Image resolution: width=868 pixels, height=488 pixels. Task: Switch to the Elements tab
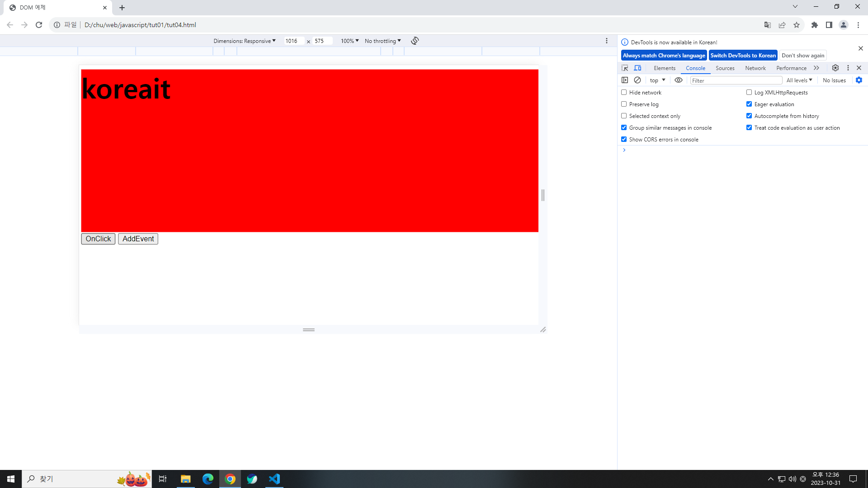click(x=665, y=68)
